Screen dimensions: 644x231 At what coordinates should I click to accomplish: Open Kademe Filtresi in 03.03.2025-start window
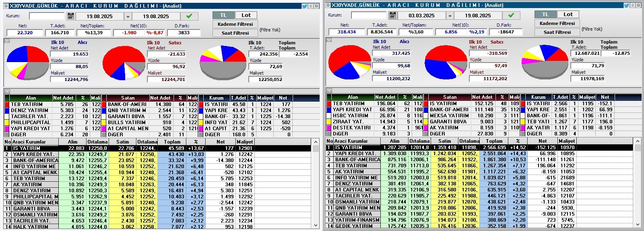pos(557,23)
